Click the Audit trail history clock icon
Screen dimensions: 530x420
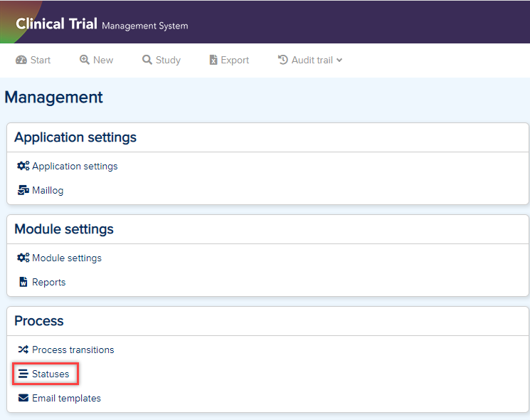[283, 60]
